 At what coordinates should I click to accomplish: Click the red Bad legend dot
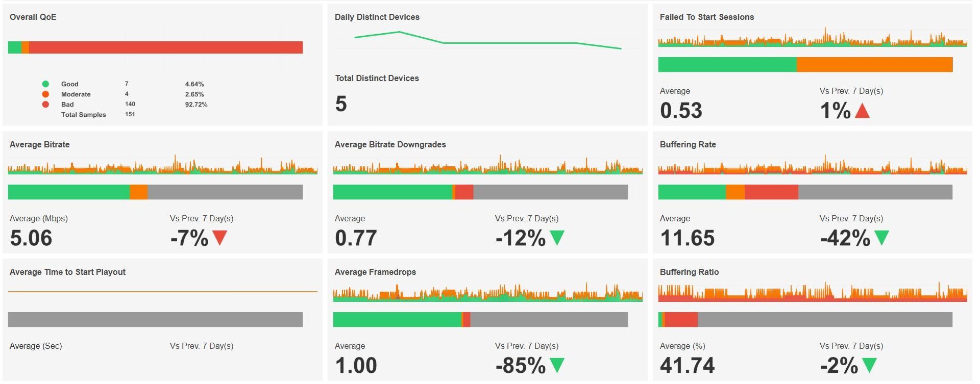click(45, 105)
